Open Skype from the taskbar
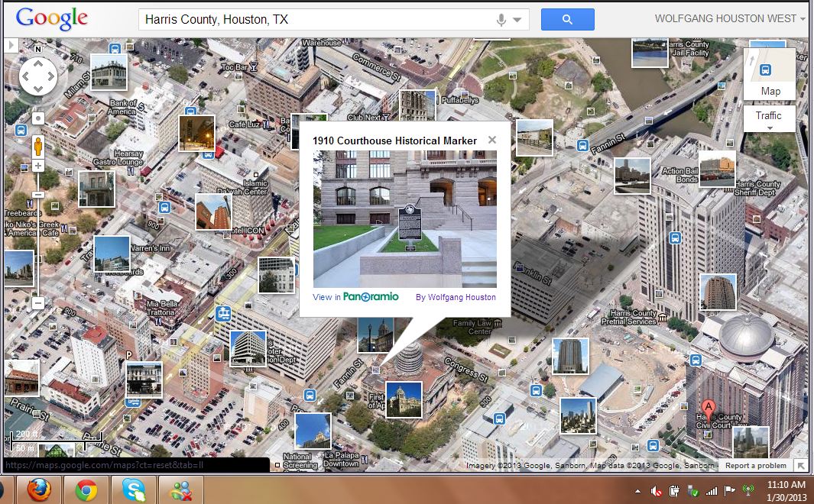This screenshot has width=814, height=504. pyautogui.click(x=134, y=489)
